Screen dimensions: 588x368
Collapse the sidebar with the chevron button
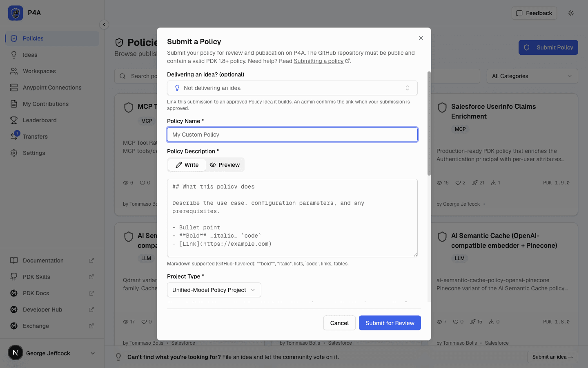tap(104, 25)
